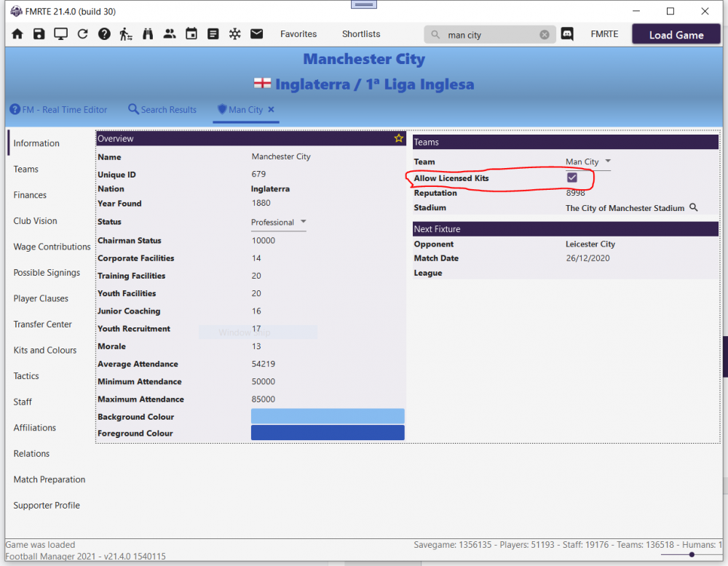Search stadium using magnifier beside stadium name
Viewport: 728px width, 566px height.
click(694, 207)
